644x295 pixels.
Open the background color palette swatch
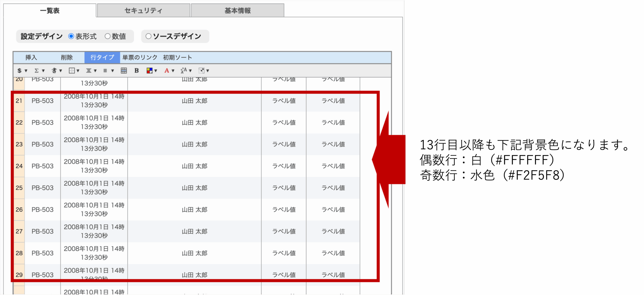149,71
